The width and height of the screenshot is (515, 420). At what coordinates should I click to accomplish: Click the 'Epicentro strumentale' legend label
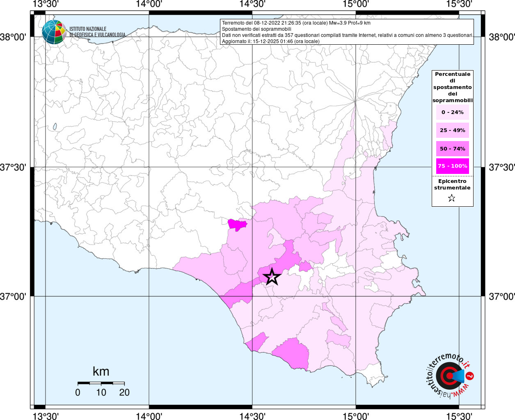pos(452,185)
